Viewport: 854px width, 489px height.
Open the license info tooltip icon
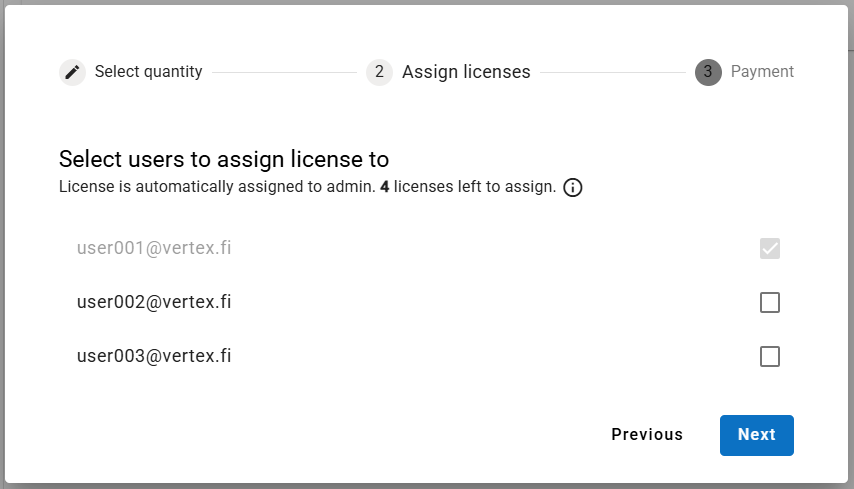point(573,188)
